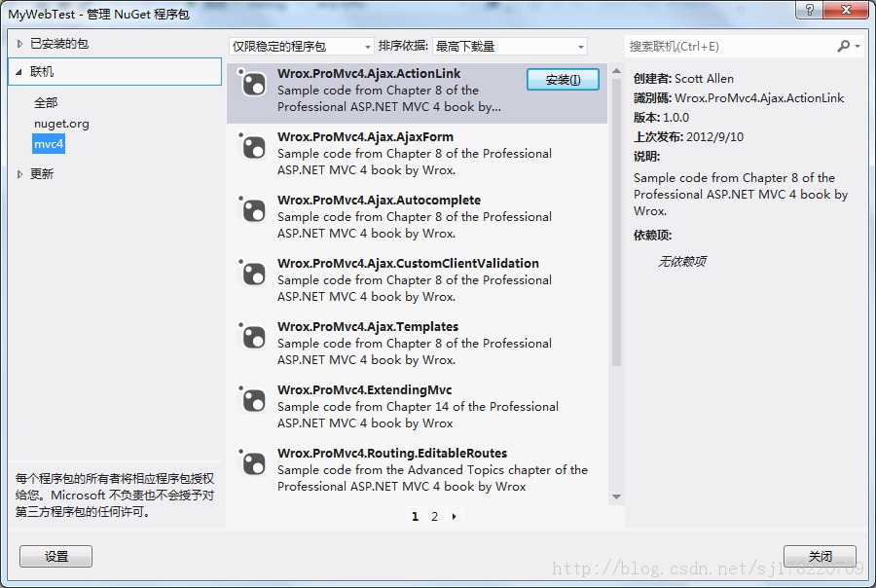The height and width of the screenshot is (588, 876).
Task: Open the search options dropdown arrow
Action: click(858, 47)
